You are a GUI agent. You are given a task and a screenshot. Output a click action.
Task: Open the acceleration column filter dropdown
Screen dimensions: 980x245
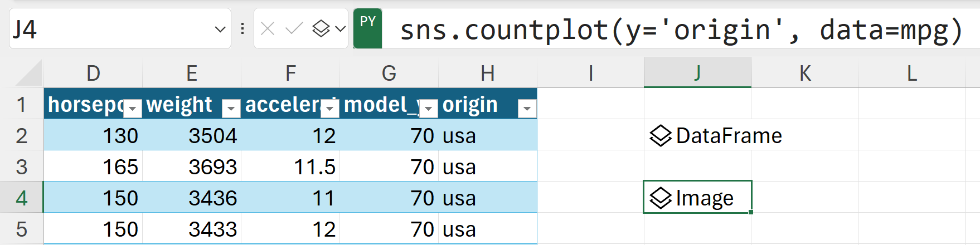click(330, 109)
